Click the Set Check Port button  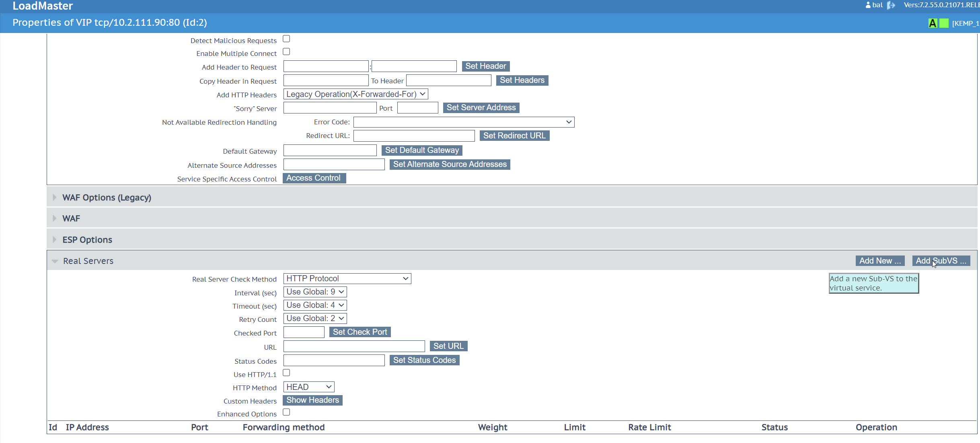[360, 332]
